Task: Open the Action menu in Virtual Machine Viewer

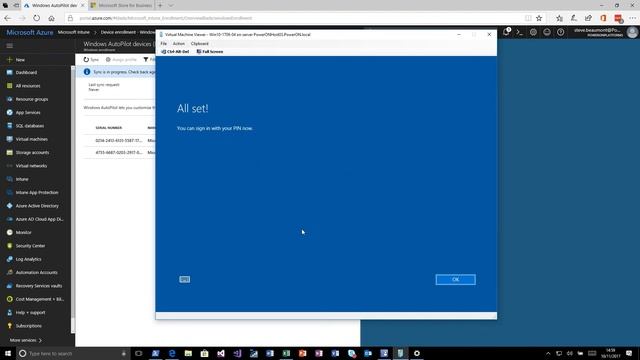Action: [x=179, y=44]
